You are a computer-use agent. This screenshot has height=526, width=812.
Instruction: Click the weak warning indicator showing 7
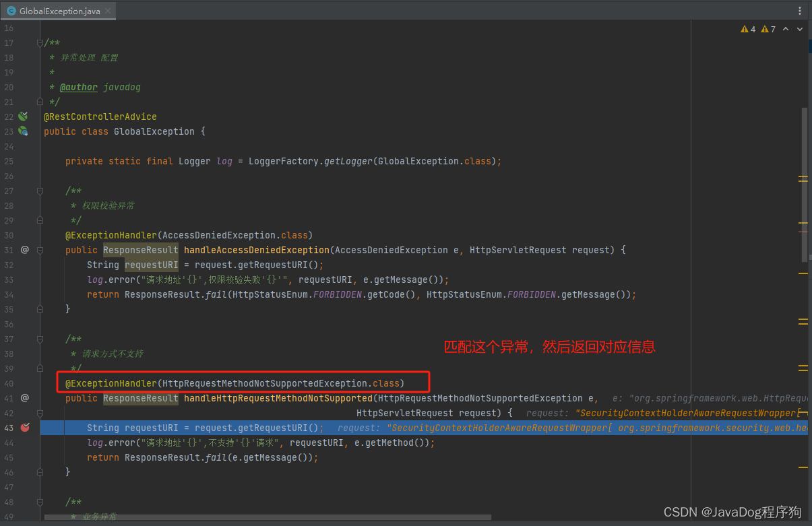click(x=768, y=29)
